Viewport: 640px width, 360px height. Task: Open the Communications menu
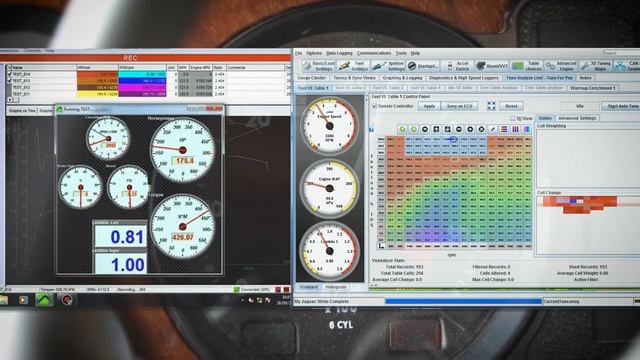pyautogui.click(x=374, y=53)
